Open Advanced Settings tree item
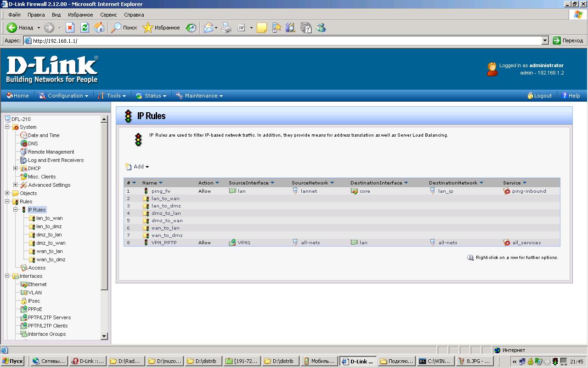The image size is (588, 368). click(49, 185)
